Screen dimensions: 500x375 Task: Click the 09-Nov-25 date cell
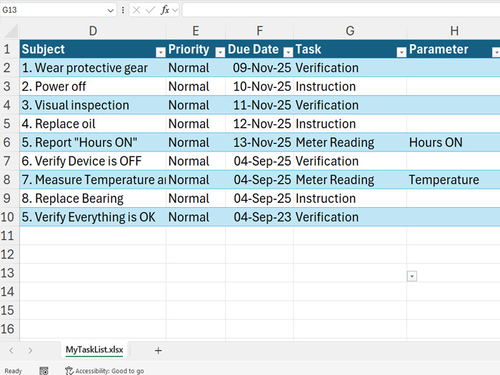(260, 68)
